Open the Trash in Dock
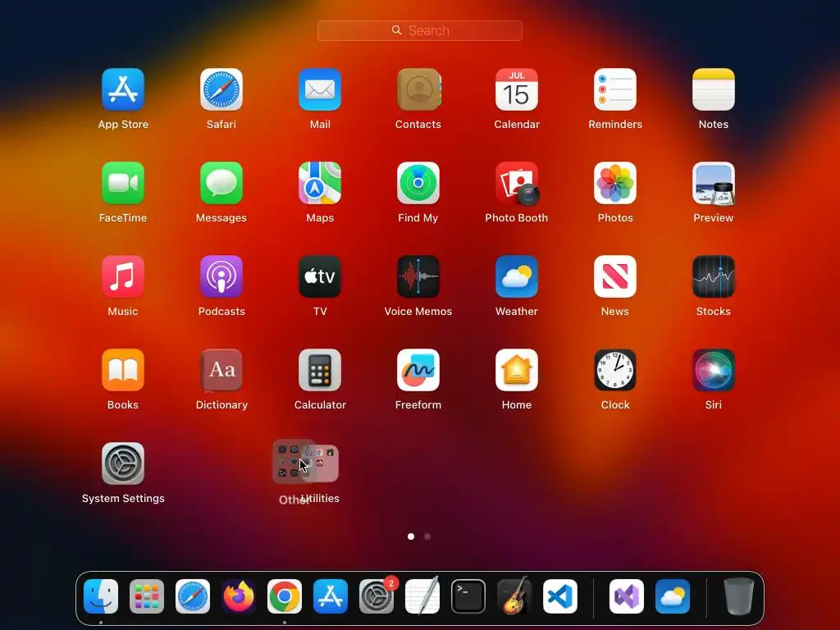Image resolution: width=840 pixels, height=630 pixels. 739,596
